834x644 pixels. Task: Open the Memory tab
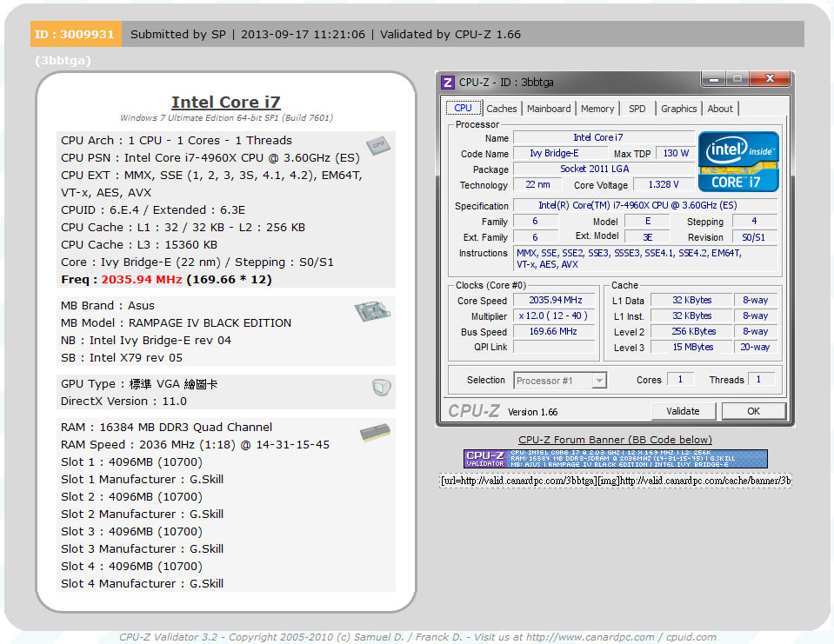coord(599,108)
